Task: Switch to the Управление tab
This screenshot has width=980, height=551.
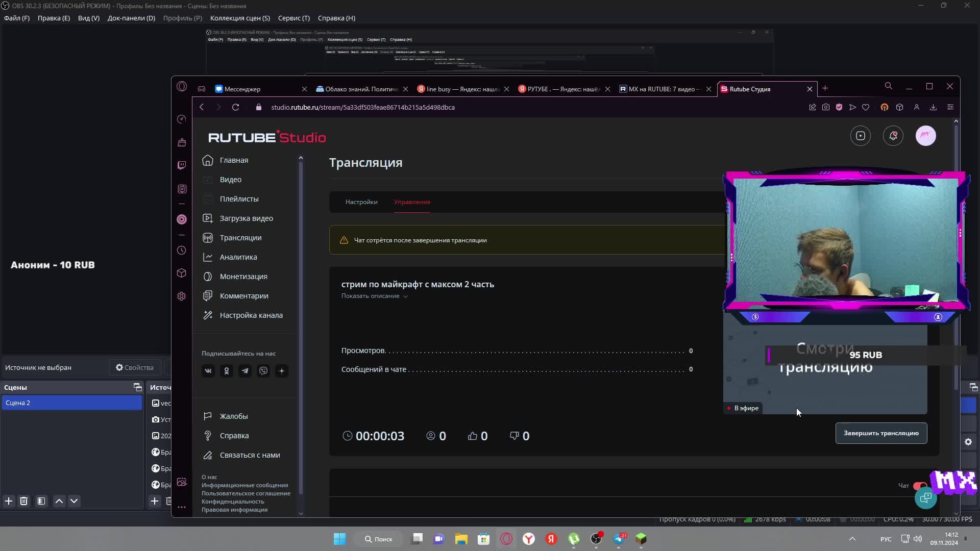Action: (x=412, y=202)
